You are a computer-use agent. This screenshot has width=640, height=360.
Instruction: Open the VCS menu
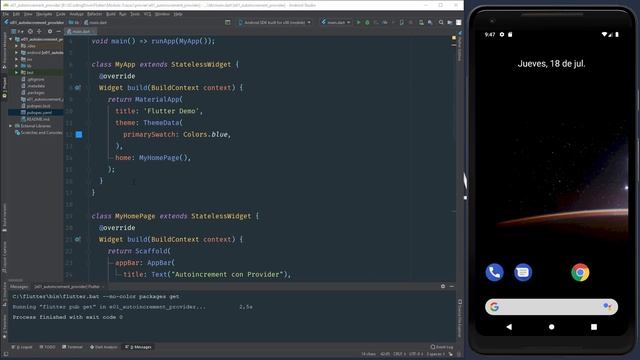[x=147, y=14]
